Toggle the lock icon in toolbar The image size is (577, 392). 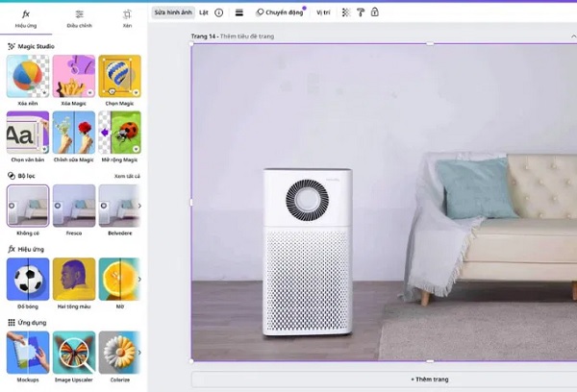[x=374, y=12]
